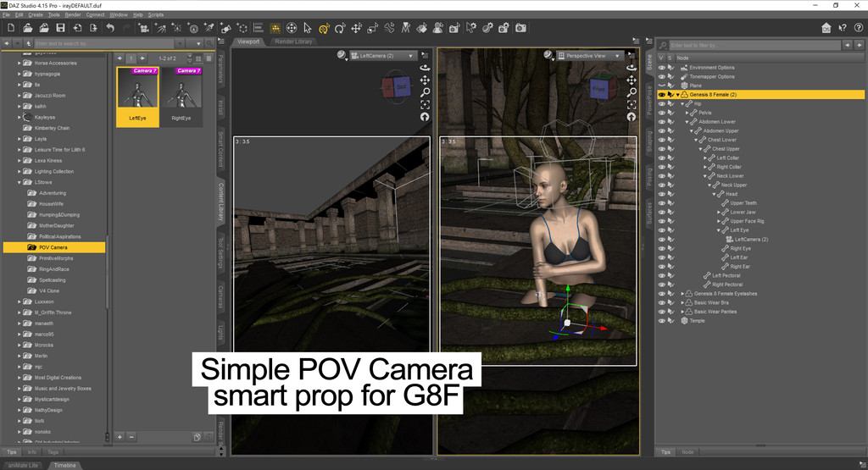Click the Help question-cursor icon
The image size is (868, 470).
coord(843,28)
